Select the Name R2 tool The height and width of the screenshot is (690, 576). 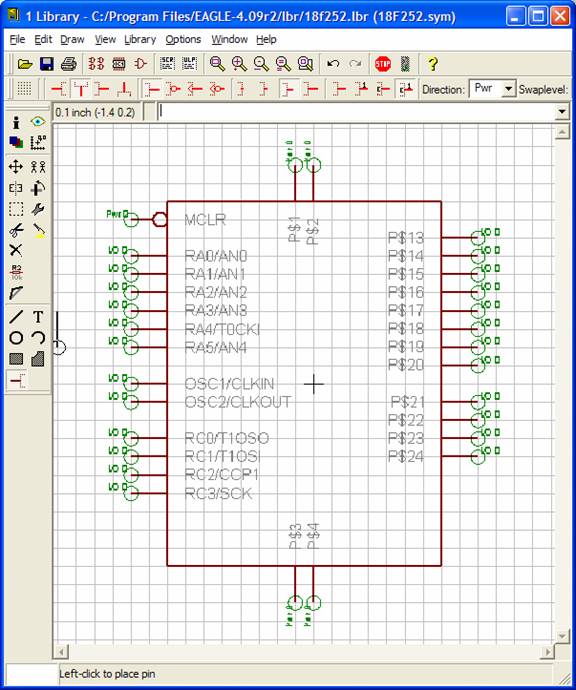(16, 272)
